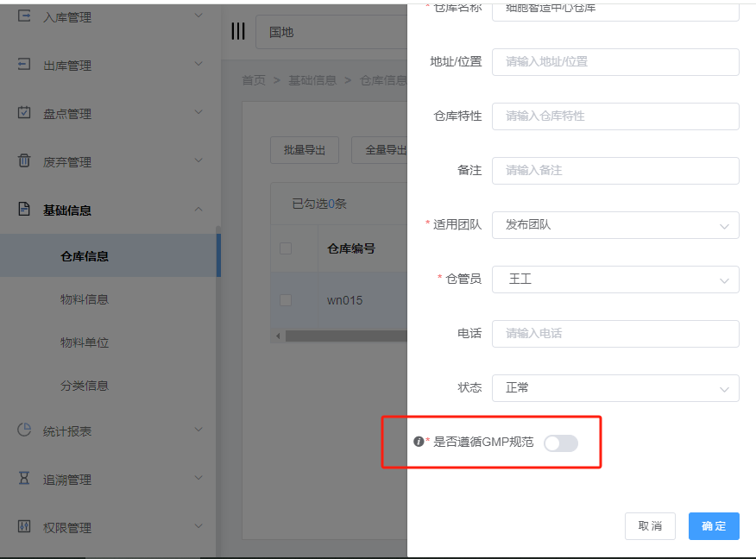Open the 统计报表 menu label
Screen dimensions: 756x559
67,431
